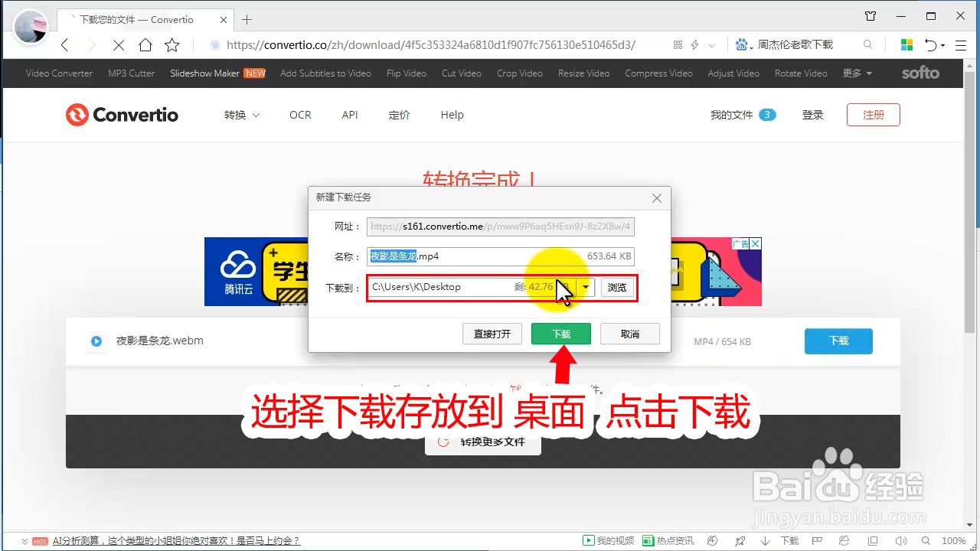Open 热点资讯 in status bar
Image resolution: width=980 pixels, height=551 pixels.
pos(668,541)
